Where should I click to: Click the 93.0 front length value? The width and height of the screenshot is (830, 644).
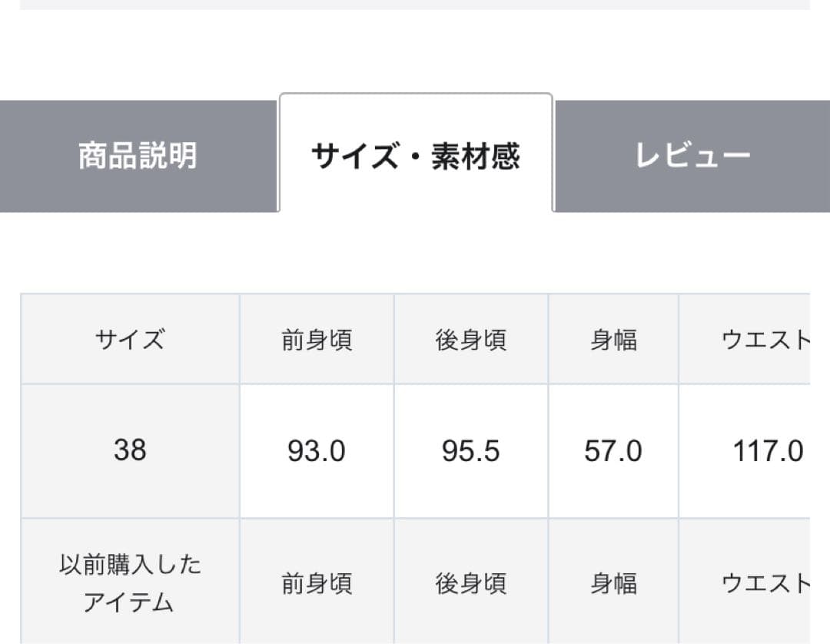click(317, 451)
